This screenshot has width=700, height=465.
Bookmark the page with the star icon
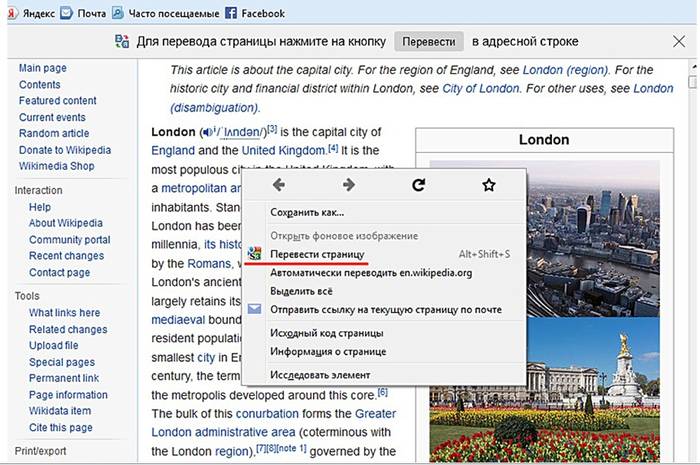point(488,185)
